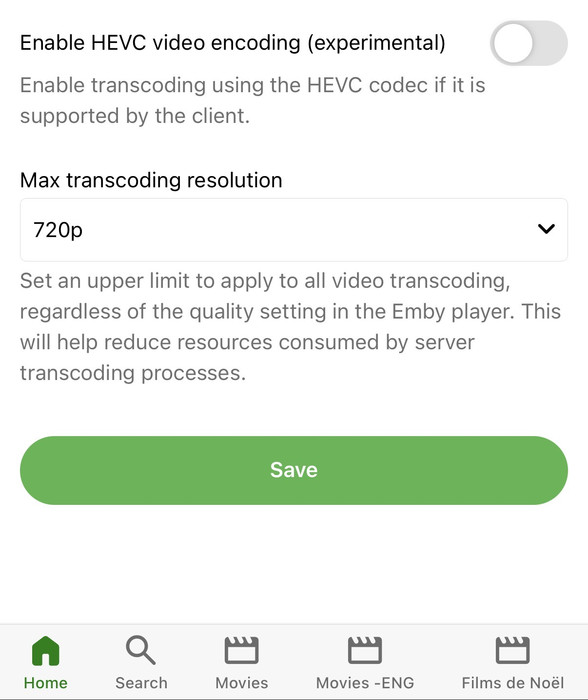
Task: Open the Films de Noël library label
Action: (x=513, y=683)
